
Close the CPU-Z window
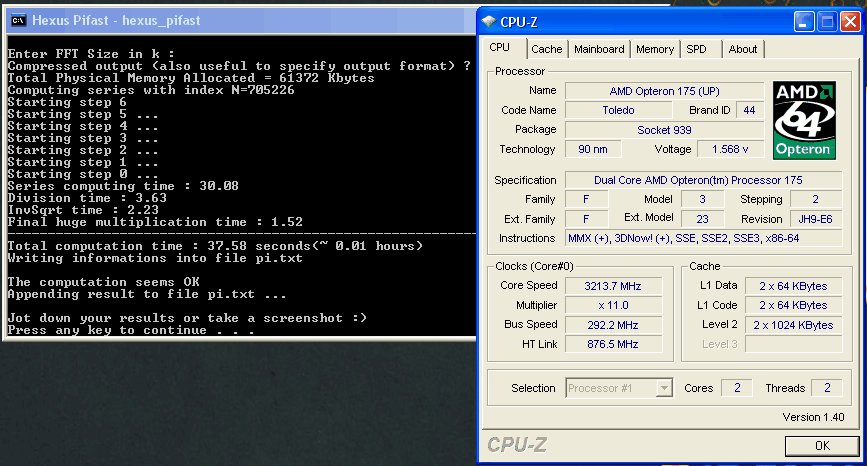[850, 22]
